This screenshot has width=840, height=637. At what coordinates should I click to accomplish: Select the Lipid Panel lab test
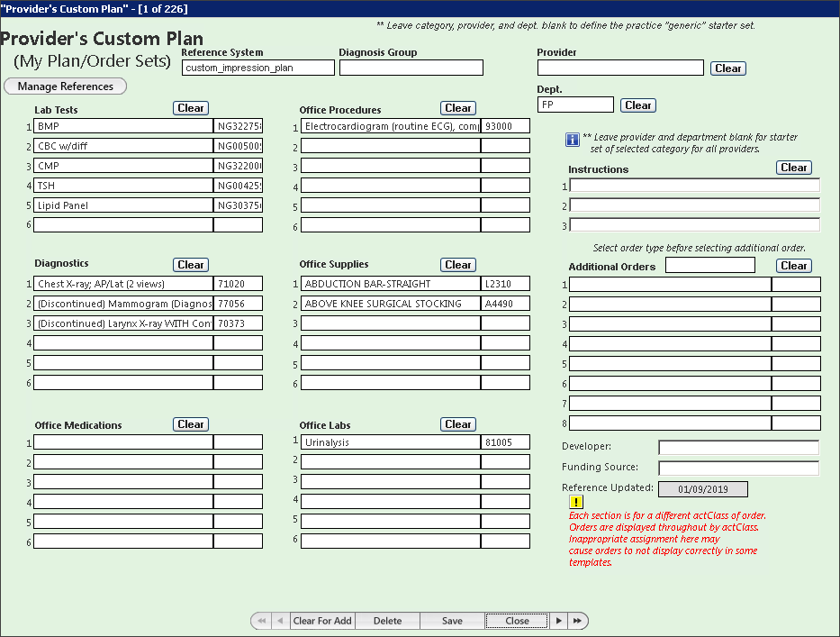(123, 205)
